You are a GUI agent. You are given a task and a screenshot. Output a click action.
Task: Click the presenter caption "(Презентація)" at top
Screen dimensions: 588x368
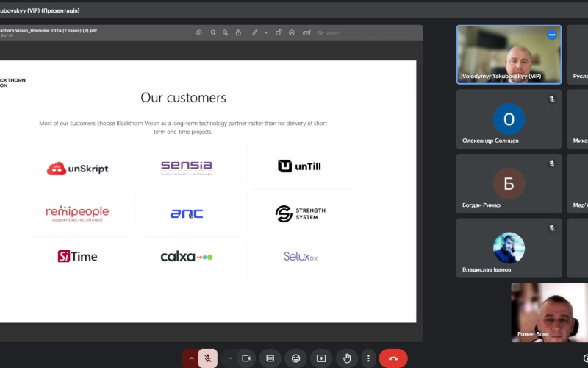pos(60,10)
